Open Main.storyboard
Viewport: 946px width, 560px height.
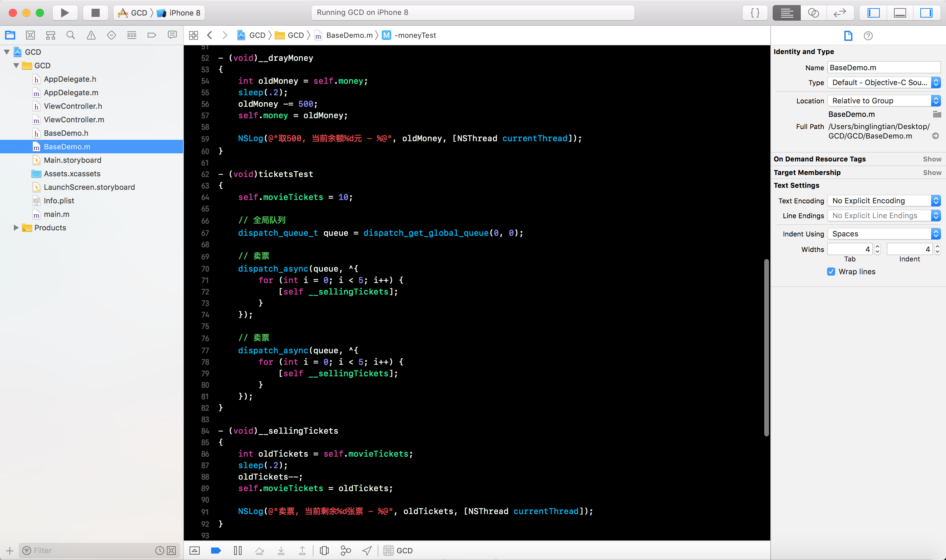(x=73, y=160)
